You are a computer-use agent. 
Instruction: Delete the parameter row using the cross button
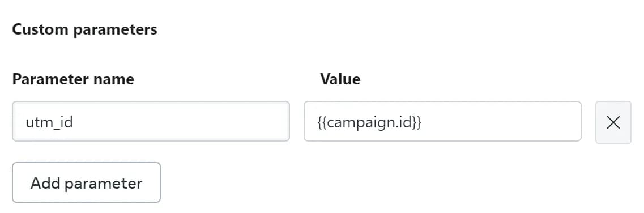tap(613, 122)
